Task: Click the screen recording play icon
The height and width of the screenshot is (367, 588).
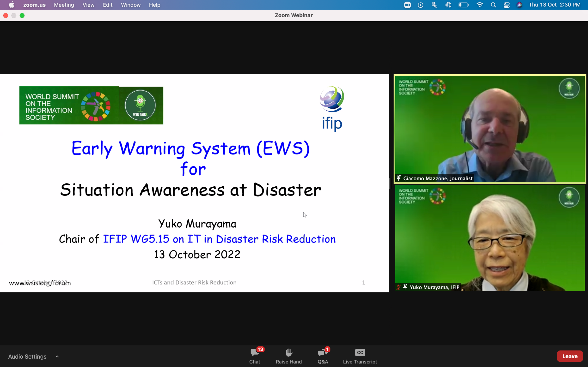Action: click(420, 5)
